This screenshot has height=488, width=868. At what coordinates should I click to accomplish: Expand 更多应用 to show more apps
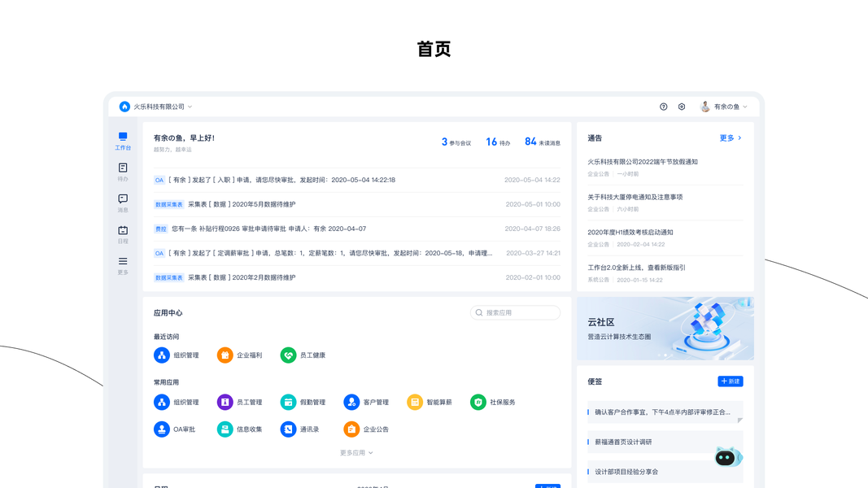[x=356, y=452]
